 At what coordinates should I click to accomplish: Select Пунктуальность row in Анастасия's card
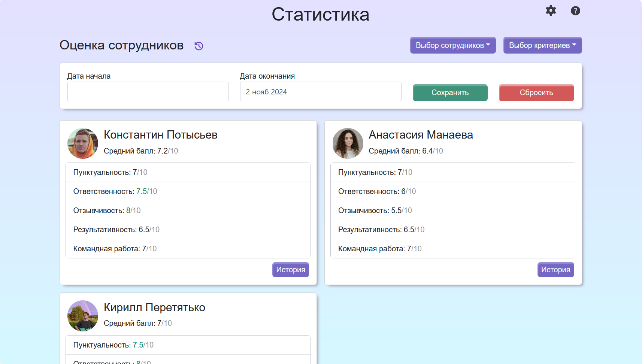453,172
